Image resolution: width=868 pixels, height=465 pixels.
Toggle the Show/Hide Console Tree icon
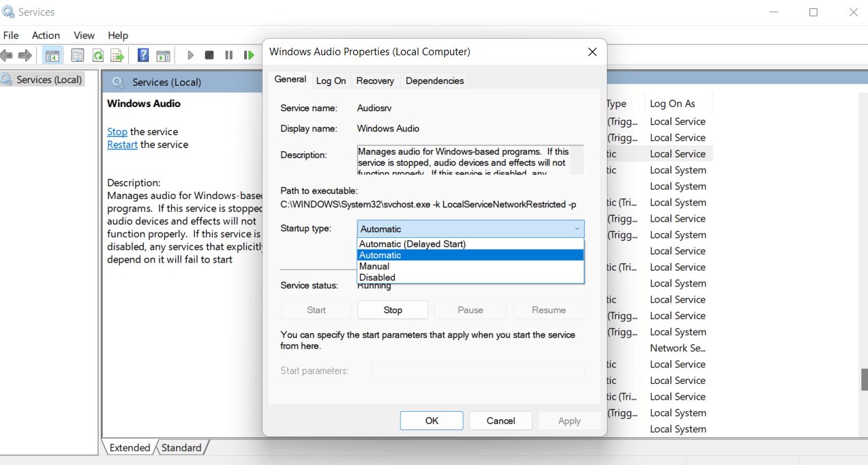pos(52,55)
